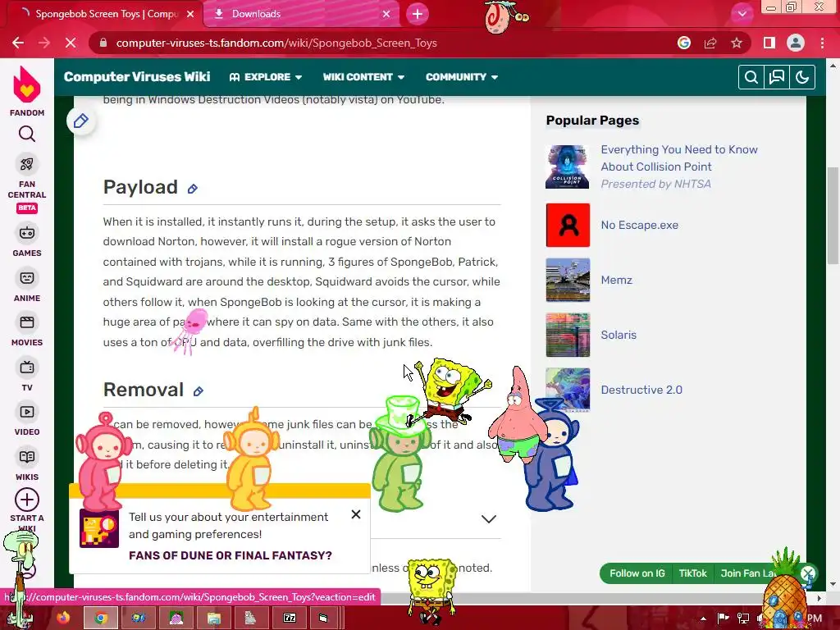The height and width of the screenshot is (630, 840).
Task: Open the Wikis book icon
Action: click(x=27, y=457)
